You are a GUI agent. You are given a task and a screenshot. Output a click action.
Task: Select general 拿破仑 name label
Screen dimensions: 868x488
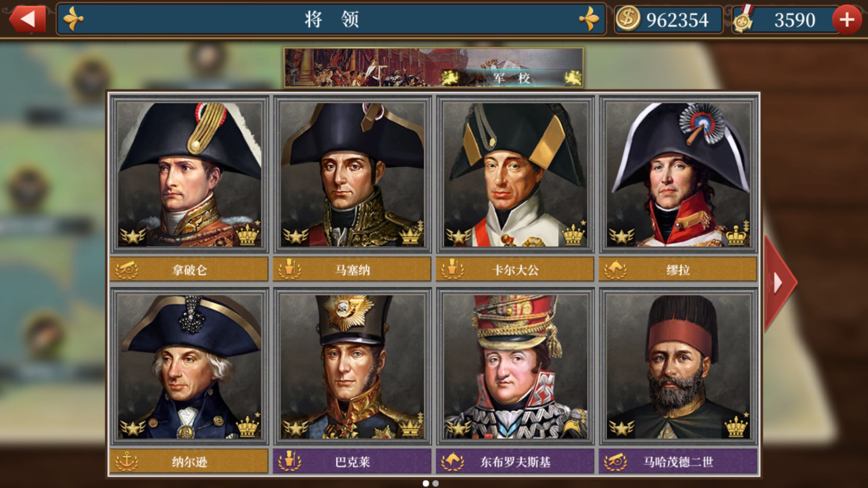pos(189,270)
